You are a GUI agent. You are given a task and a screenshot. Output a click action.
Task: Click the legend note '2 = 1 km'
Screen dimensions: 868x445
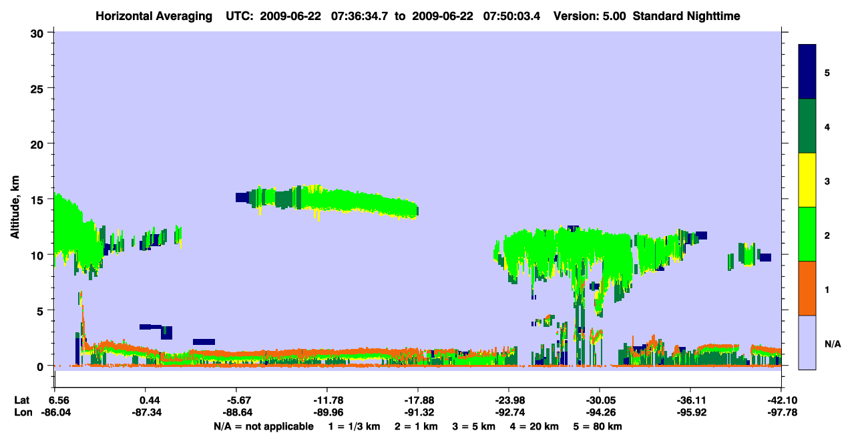416,426
